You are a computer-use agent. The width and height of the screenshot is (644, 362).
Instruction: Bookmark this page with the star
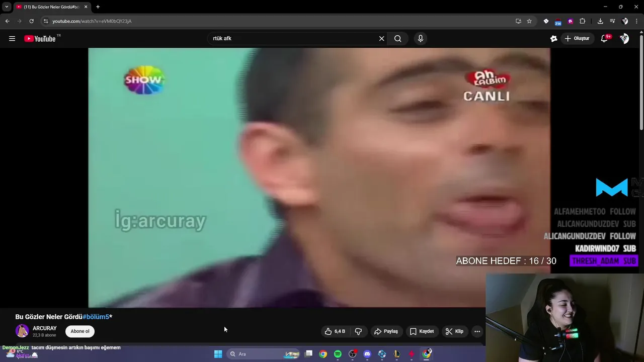tap(529, 21)
